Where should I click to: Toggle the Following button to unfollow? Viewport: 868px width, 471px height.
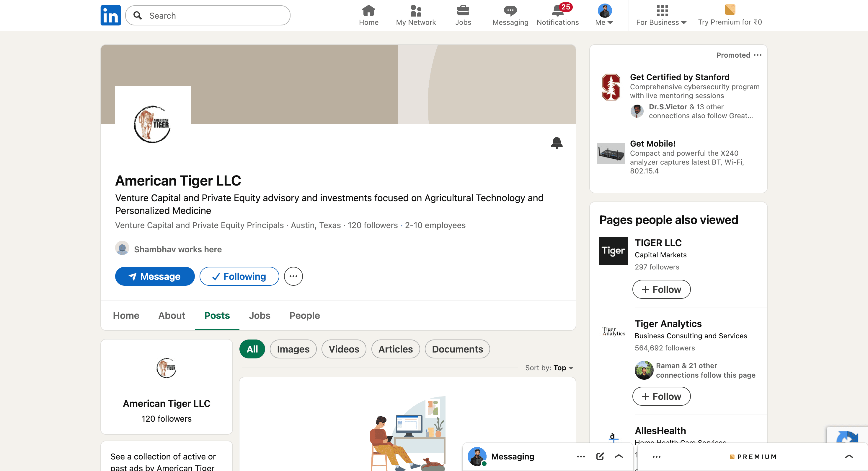239,277
